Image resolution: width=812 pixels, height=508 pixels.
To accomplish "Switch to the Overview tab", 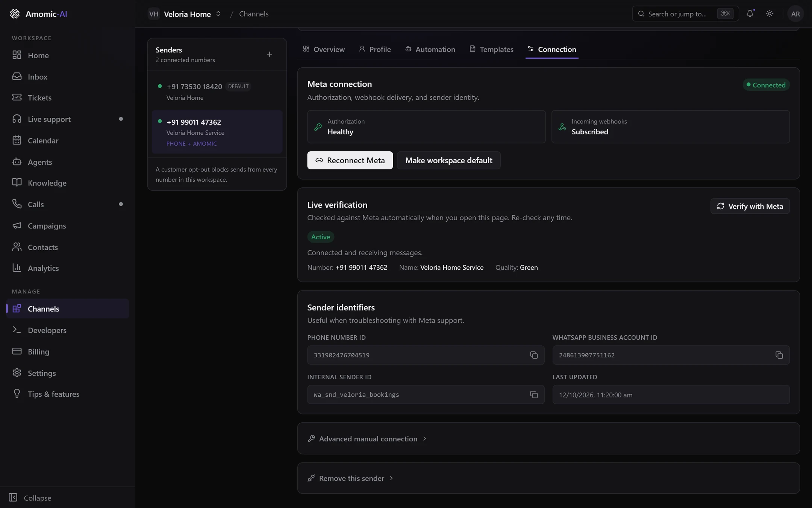I will [x=324, y=49].
